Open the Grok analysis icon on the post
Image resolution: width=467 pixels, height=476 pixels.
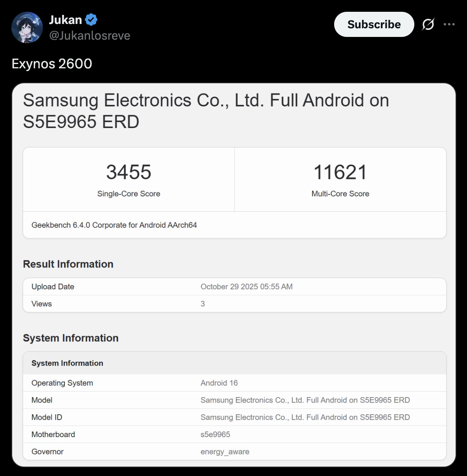click(x=428, y=24)
